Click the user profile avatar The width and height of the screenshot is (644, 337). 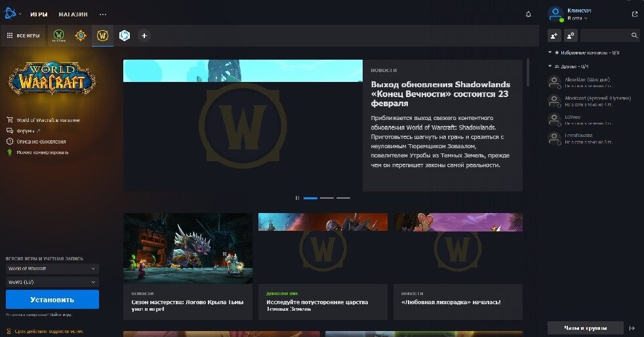point(555,14)
